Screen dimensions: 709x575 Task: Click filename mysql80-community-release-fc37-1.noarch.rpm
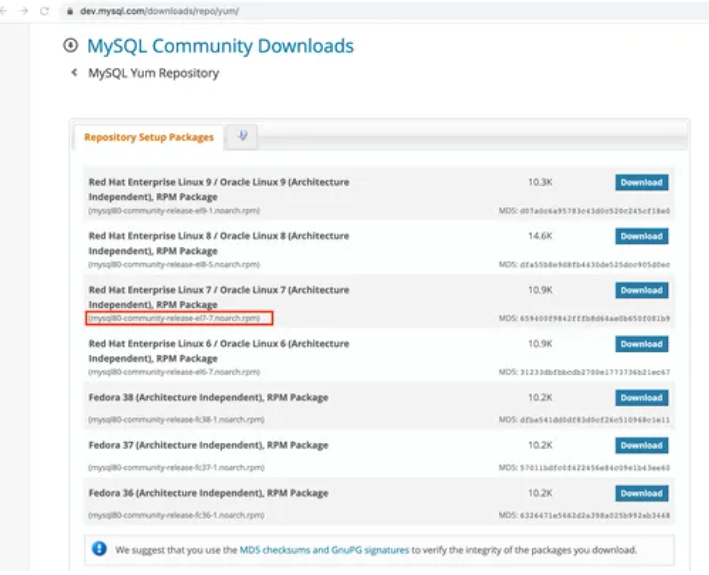(176, 467)
